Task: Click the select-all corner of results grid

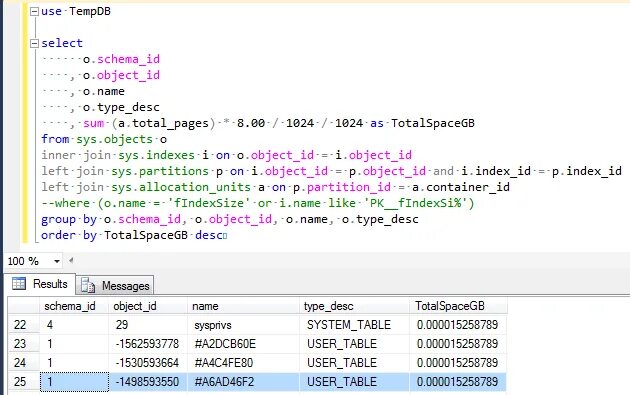Action: pyautogui.click(x=24, y=306)
